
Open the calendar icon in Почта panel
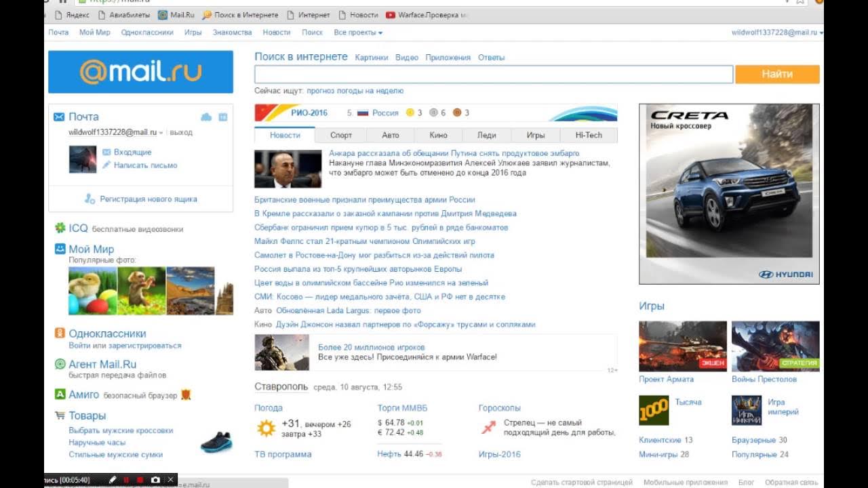(x=223, y=117)
